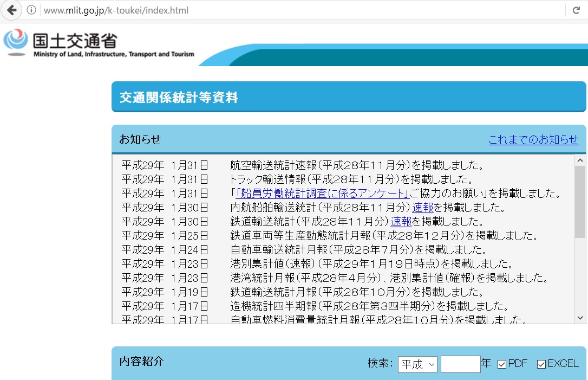Click the 航空輸送統計速報 notice entry
The image size is (588, 380).
[x=356, y=165]
